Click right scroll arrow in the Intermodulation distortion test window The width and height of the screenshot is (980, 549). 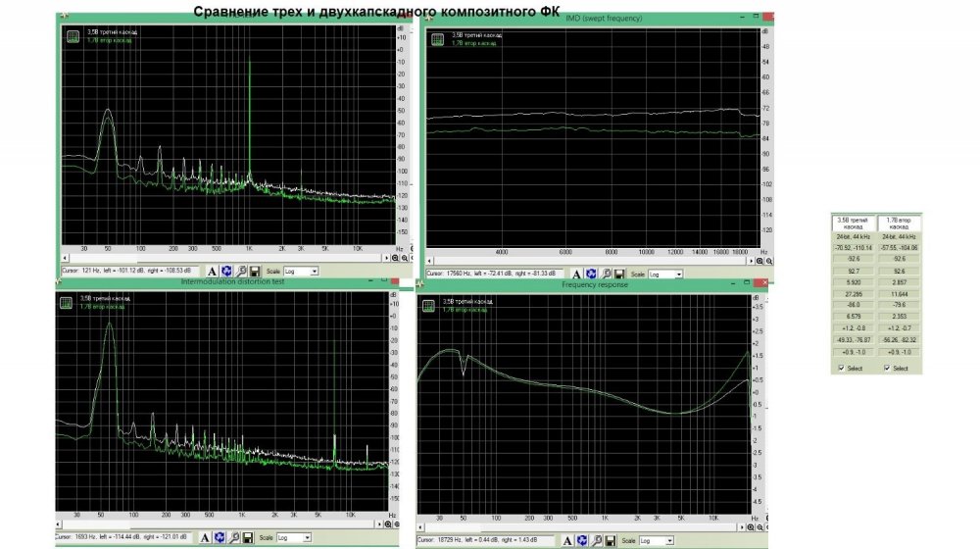[x=379, y=524]
